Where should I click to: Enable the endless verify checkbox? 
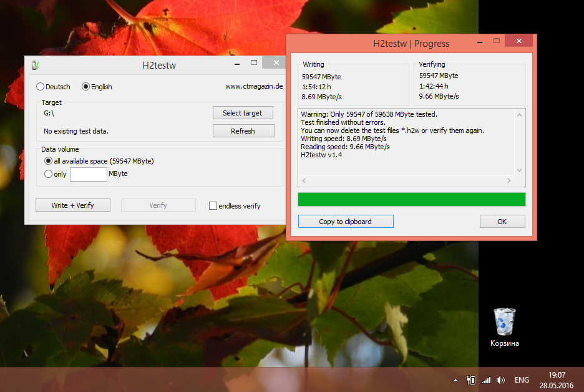pos(213,206)
